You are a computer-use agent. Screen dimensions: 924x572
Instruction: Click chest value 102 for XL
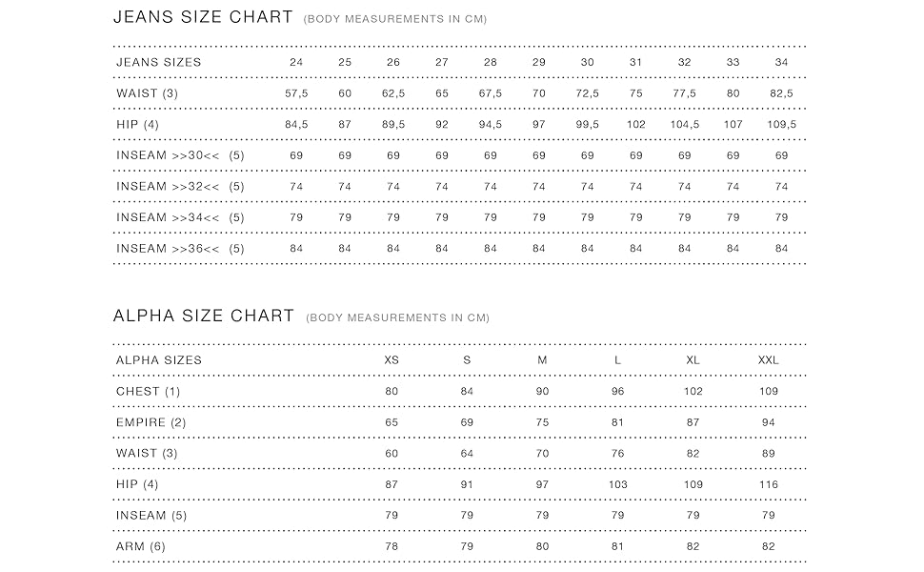[693, 392]
